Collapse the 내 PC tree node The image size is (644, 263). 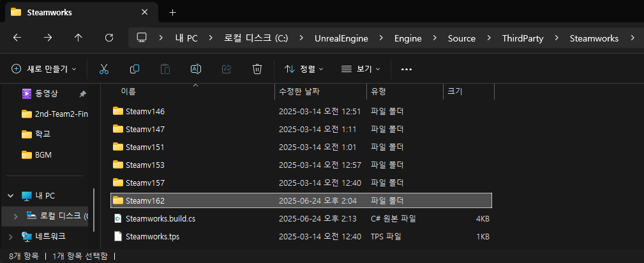point(11,196)
